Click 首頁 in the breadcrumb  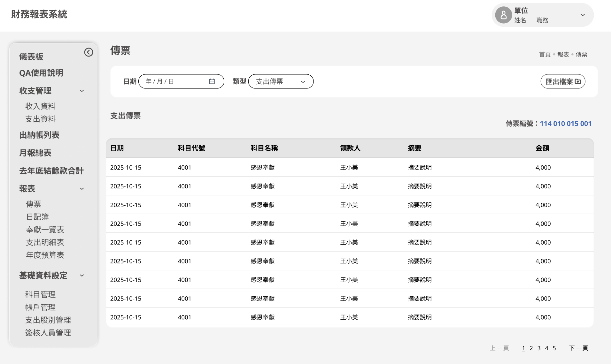click(x=545, y=55)
